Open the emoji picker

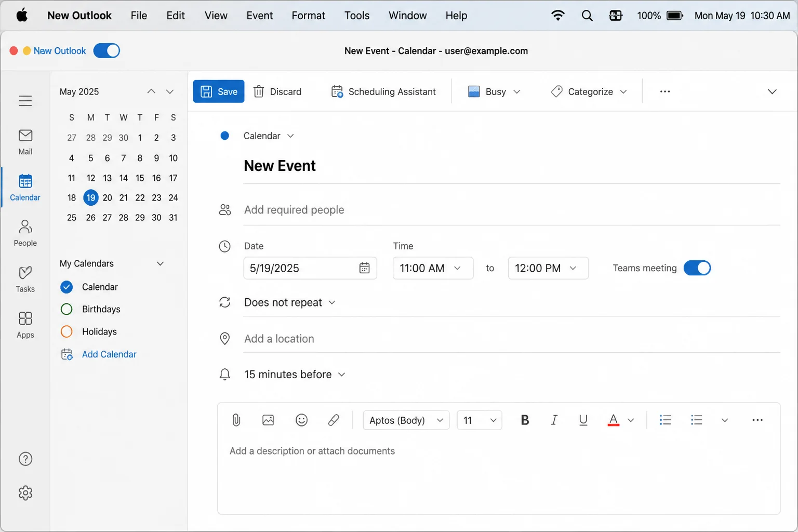point(301,420)
